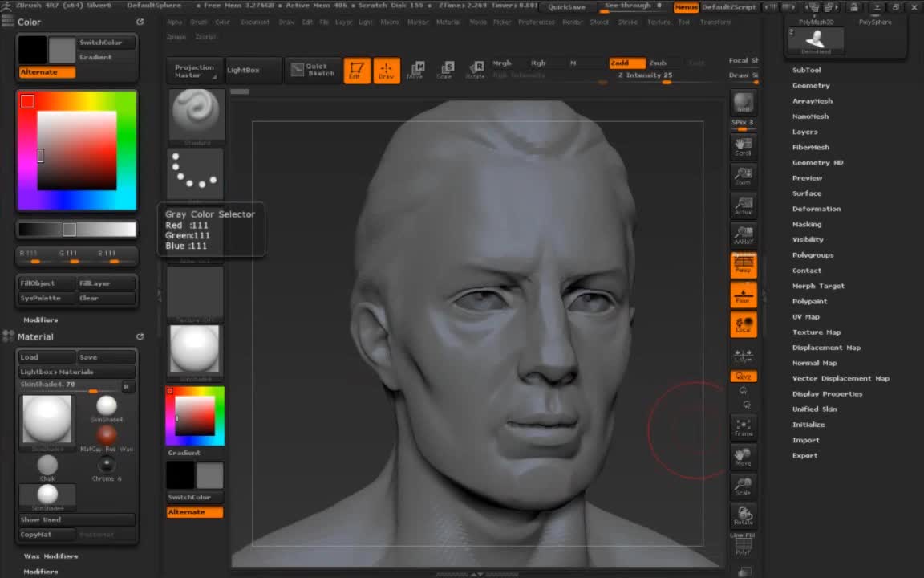Toggle the Zadd sculpt mode

[626, 63]
